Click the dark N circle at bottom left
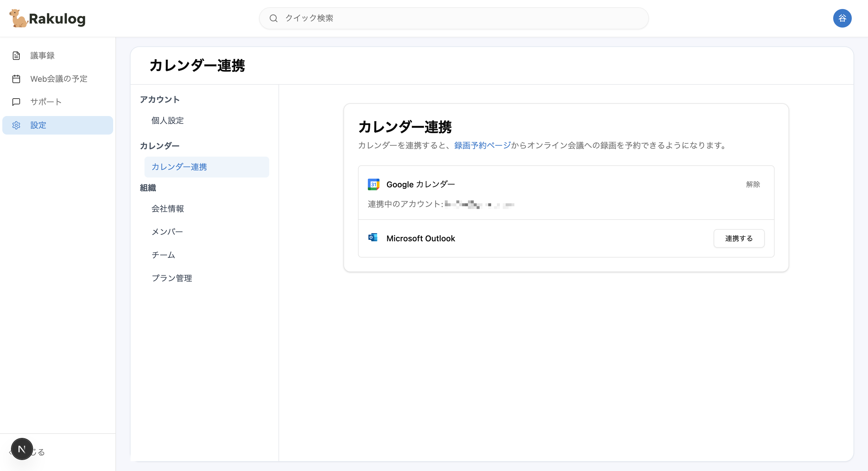The height and width of the screenshot is (471, 868). 21,449
